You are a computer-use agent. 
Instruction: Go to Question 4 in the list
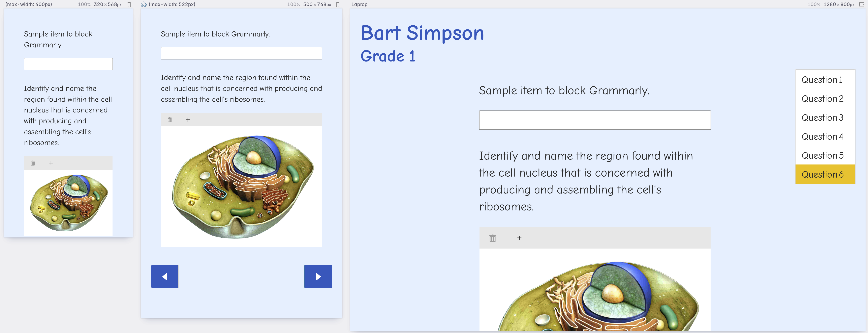[x=822, y=137]
